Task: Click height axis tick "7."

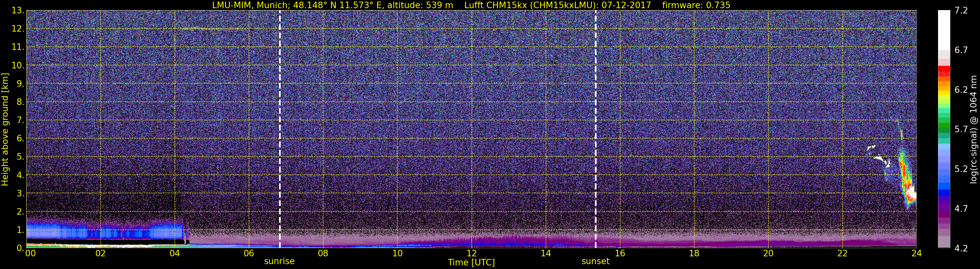Action: [x=20, y=120]
